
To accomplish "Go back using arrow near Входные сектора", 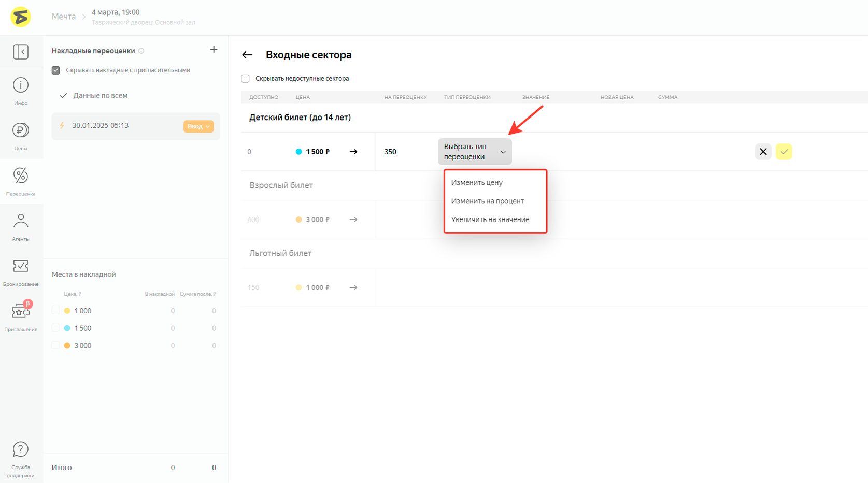I will click(247, 55).
